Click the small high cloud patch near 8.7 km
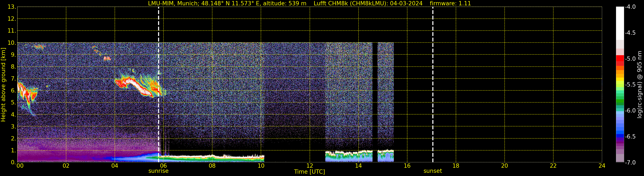The width and height of the screenshot is (644, 176). [x=107, y=59]
